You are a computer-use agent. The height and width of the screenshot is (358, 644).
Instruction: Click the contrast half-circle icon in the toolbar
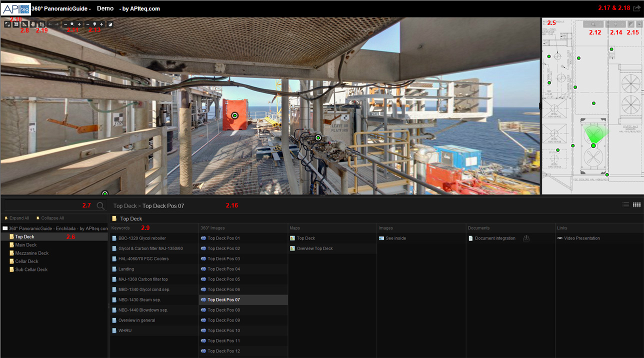pos(109,23)
